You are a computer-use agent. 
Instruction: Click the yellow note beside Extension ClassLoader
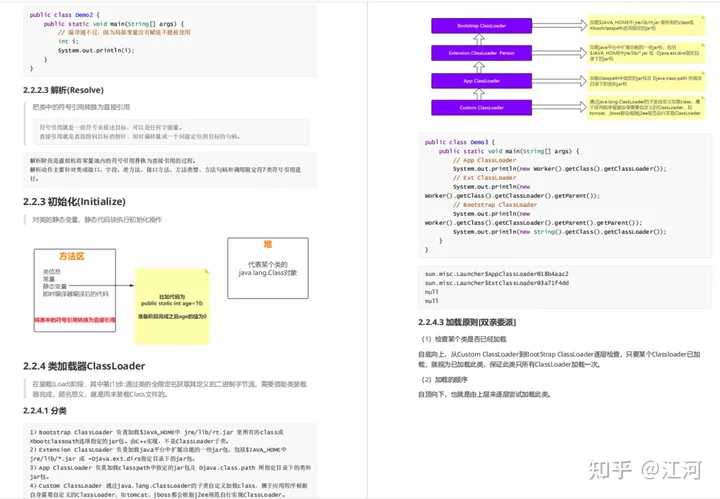(x=647, y=53)
